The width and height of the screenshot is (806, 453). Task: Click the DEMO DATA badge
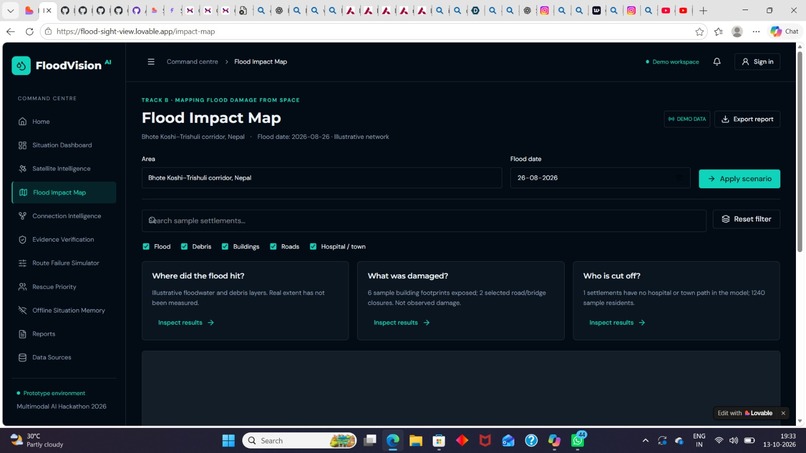pyautogui.click(x=687, y=119)
